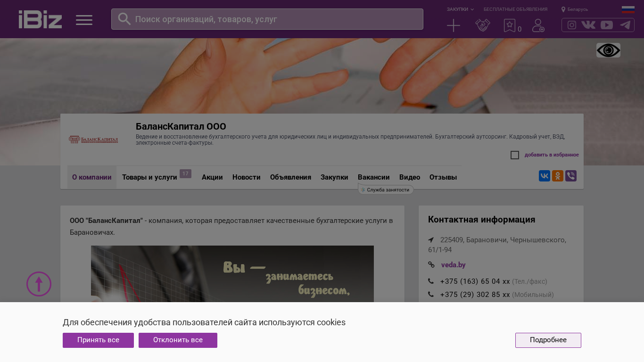The height and width of the screenshot is (362, 644).
Task: Click Принять все cookies button
Action: pyautogui.click(x=98, y=340)
